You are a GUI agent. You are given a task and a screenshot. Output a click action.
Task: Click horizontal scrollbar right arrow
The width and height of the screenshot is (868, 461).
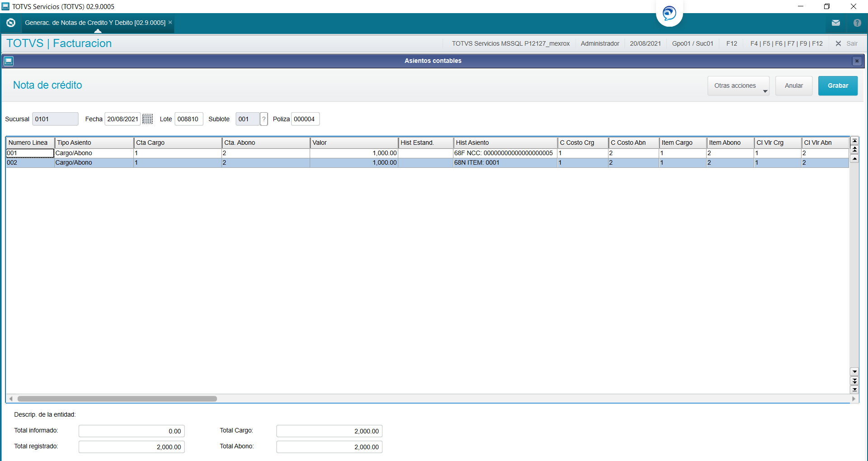click(x=853, y=399)
